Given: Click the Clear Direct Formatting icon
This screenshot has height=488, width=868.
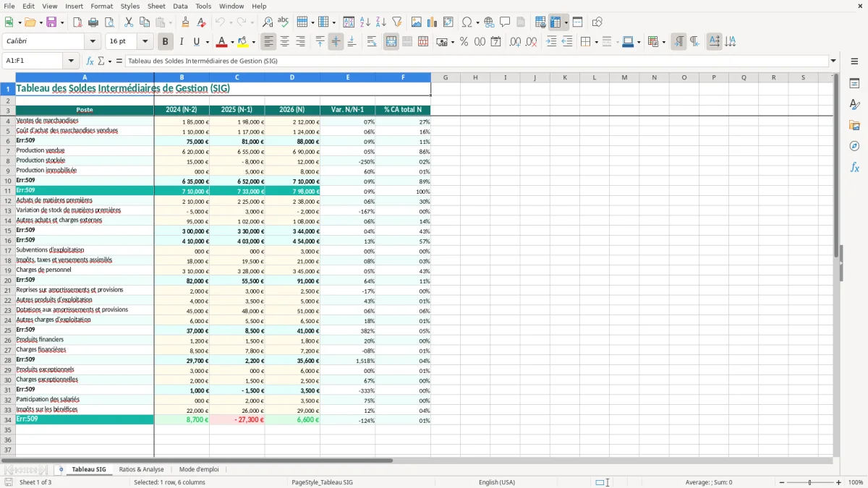Looking at the screenshot, I should [x=200, y=22].
